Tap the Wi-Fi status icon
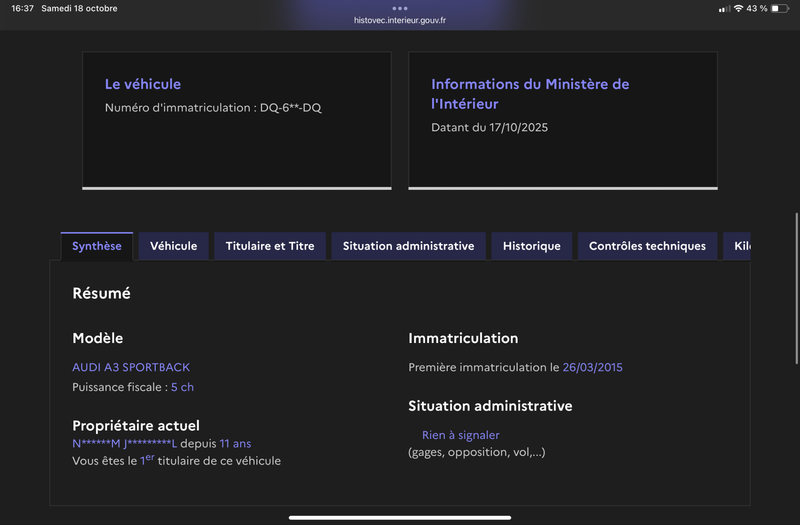 (738, 9)
